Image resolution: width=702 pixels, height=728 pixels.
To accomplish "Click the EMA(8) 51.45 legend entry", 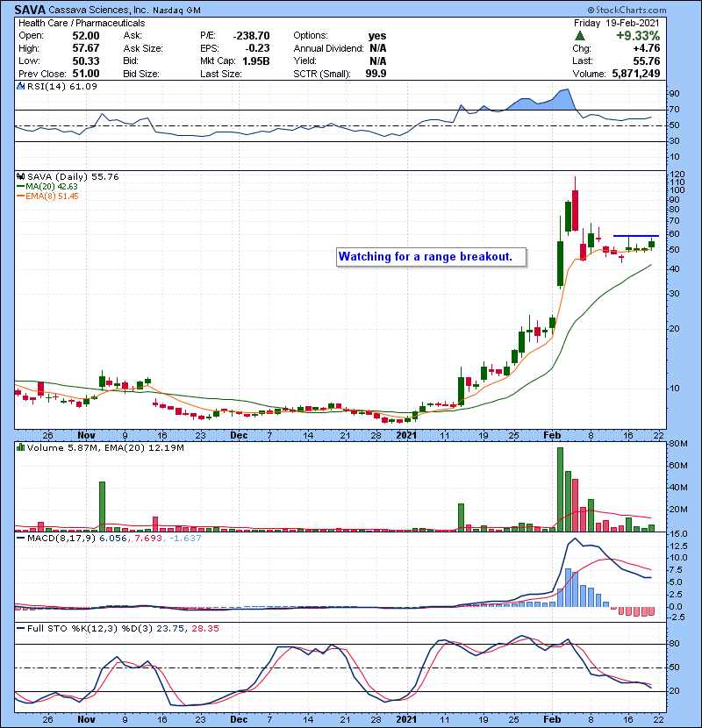I will coord(48,196).
